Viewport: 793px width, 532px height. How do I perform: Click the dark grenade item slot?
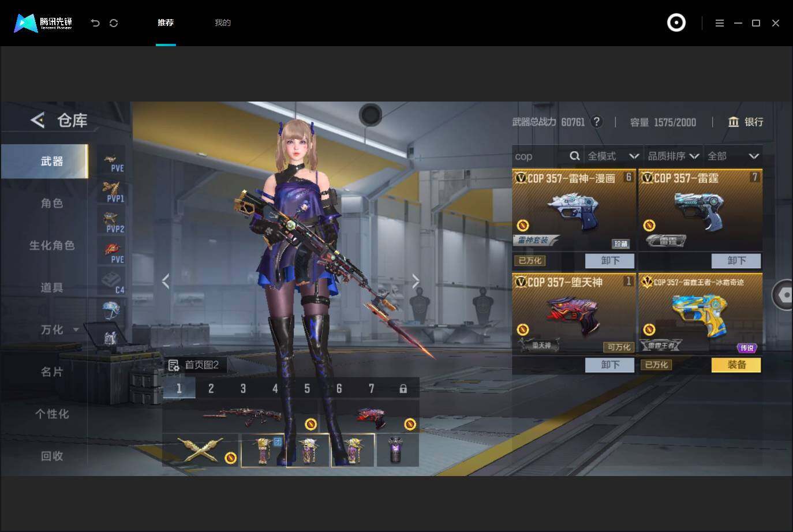pyautogui.click(x=398, y=450)
